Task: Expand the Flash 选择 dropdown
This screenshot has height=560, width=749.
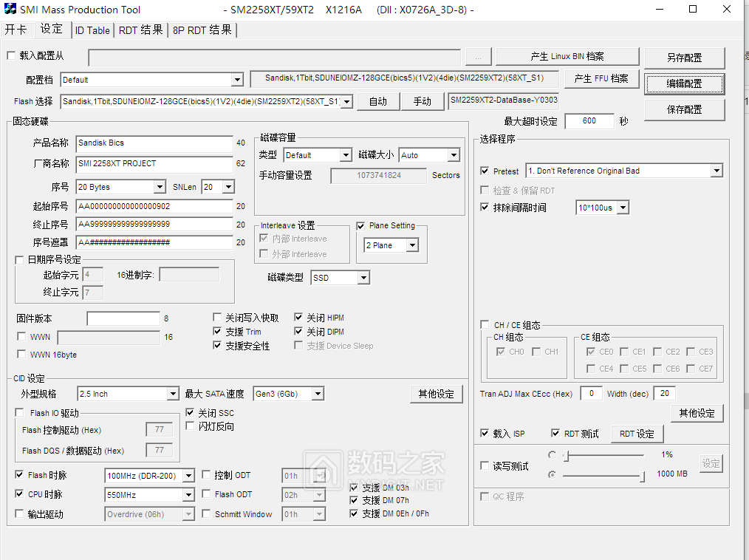Action: click(x=346, y=101)
